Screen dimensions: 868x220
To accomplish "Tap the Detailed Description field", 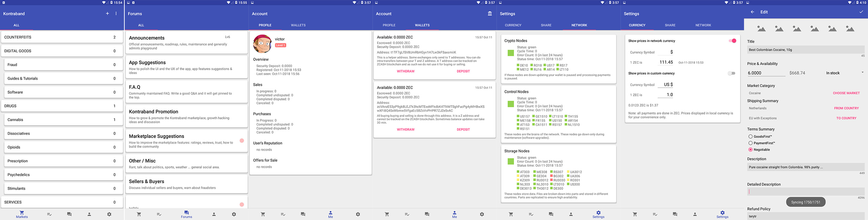I will click(806, 192).
